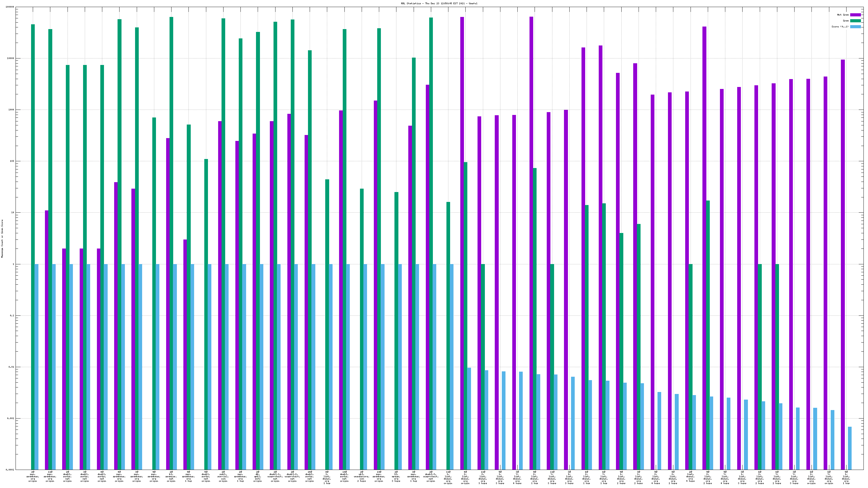Click the "Not Spam" legend text
This screenshot has width=868, height=488.
point(843,15)
